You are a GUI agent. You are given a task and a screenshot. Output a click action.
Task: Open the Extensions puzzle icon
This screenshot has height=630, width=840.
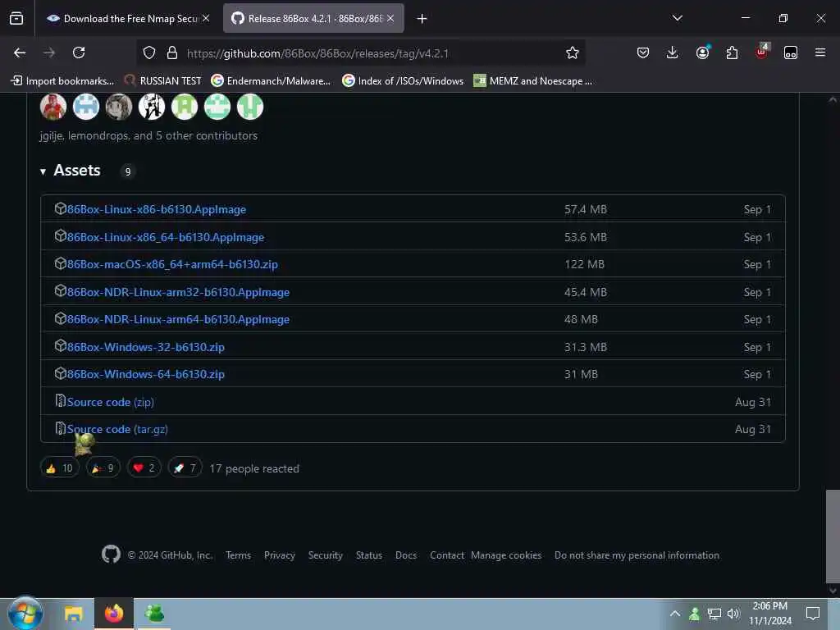[732, 52]
